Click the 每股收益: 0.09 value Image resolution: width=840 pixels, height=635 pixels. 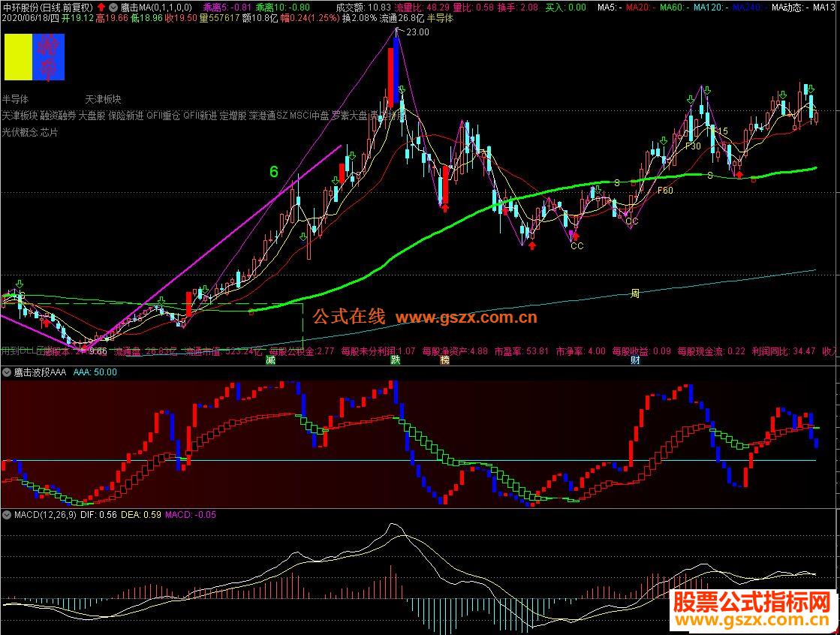point(641,351)
